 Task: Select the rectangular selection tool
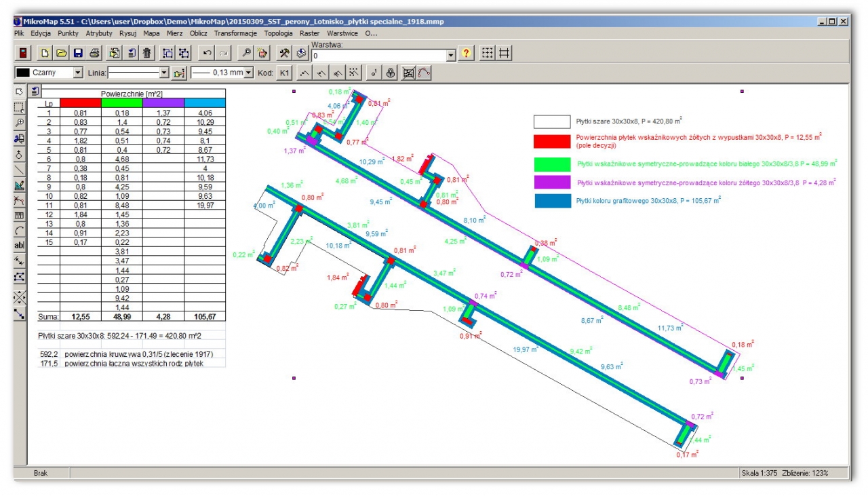20,107
